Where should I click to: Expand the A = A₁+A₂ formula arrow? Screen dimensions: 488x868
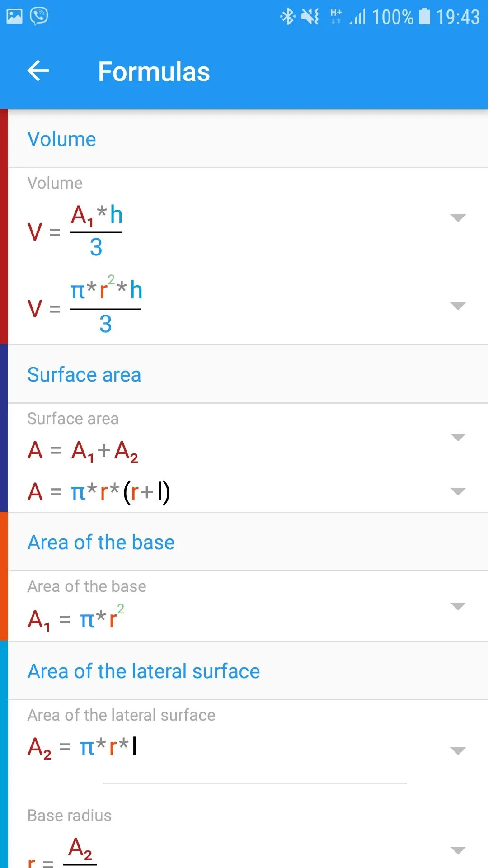458,437
